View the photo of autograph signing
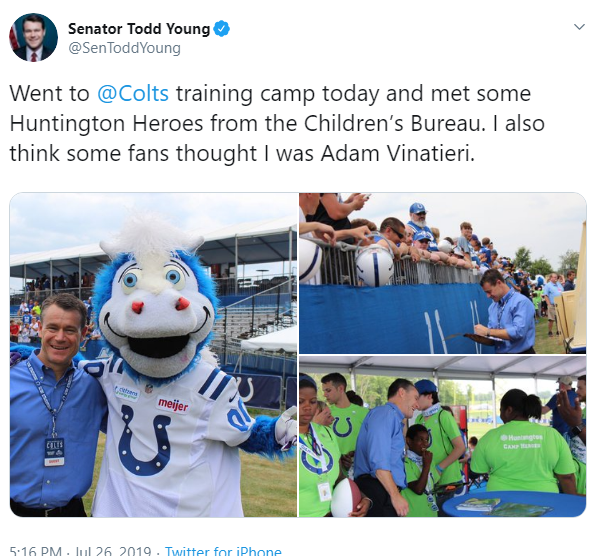595x556 pixels. tap(442, 273)
